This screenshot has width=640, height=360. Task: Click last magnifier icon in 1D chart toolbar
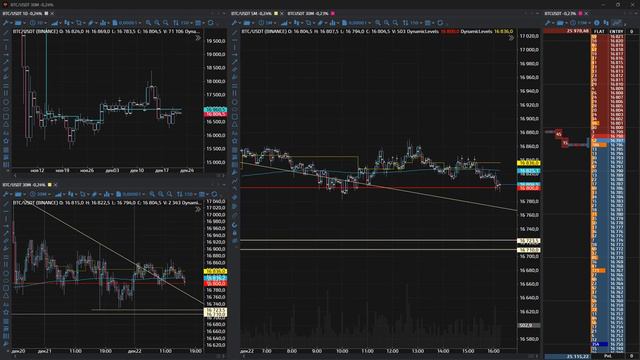[165, 23]
